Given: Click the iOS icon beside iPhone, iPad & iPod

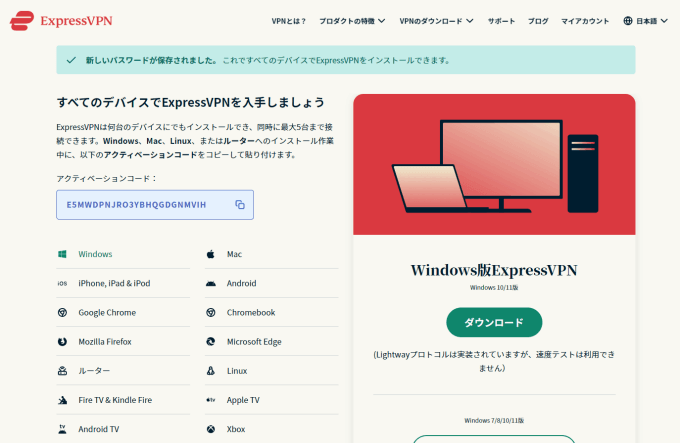Looking at the screenshot, I should click(x=62, y=283).
